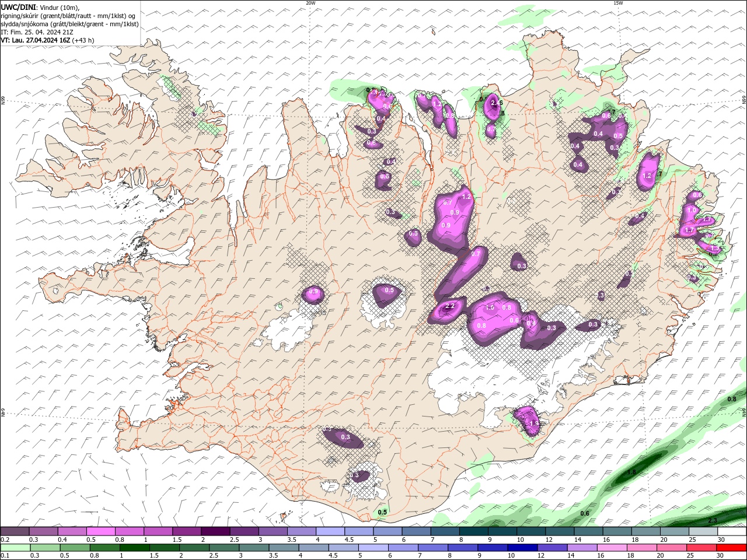The width and height of the screenshot is (747, 560).
Task: Pick the green rain swatch labeled 0.5
Action: pyautogui.click(x=75, y=548)
